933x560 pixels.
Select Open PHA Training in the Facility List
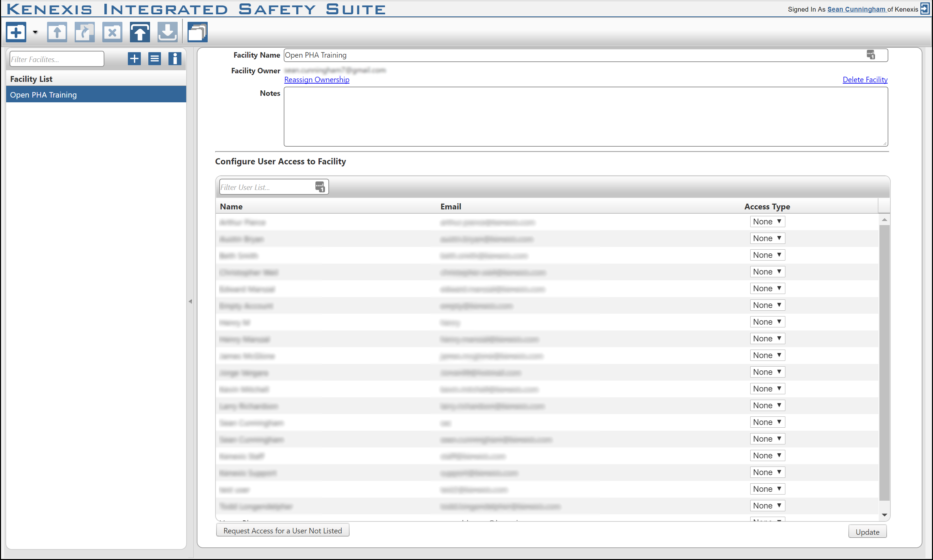point(96,95)
